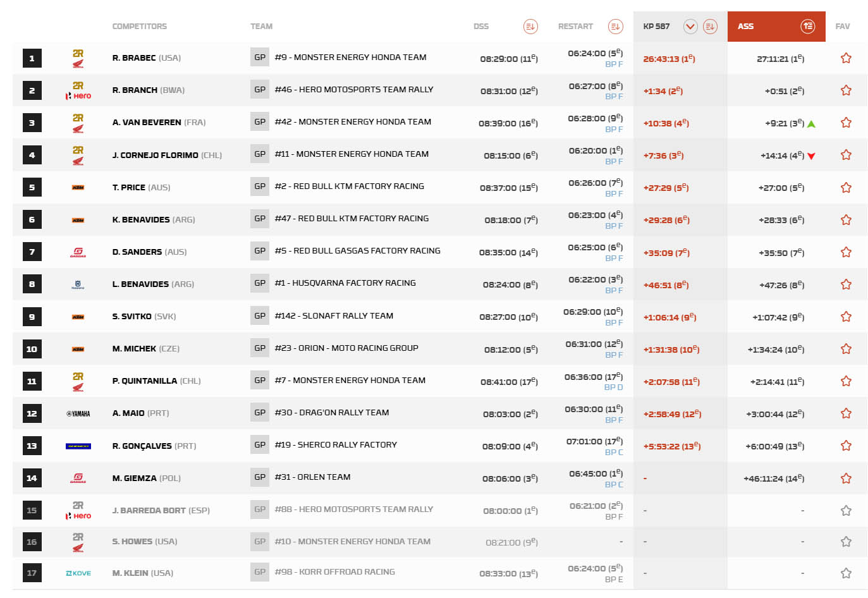Screen dimensions: 868x598
Task: Sort by KP 587 times
Action: click(710, 27)
